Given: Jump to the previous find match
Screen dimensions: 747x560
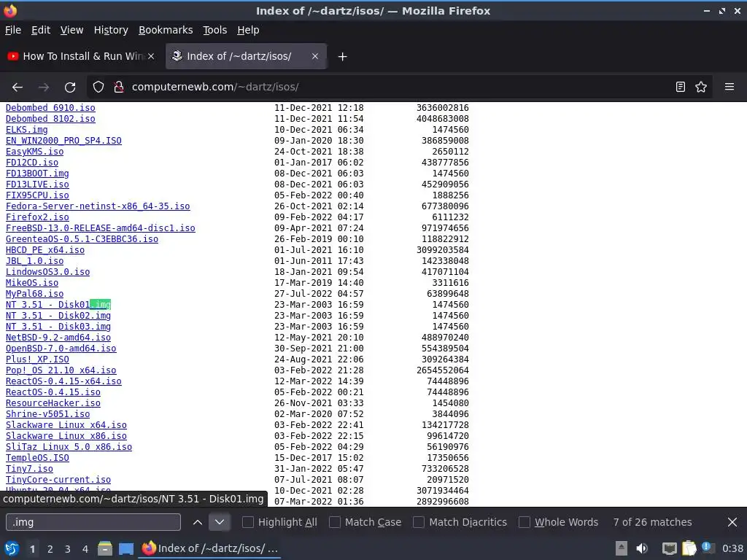Looking at the screenshot, I should click(x=198, y=522).
